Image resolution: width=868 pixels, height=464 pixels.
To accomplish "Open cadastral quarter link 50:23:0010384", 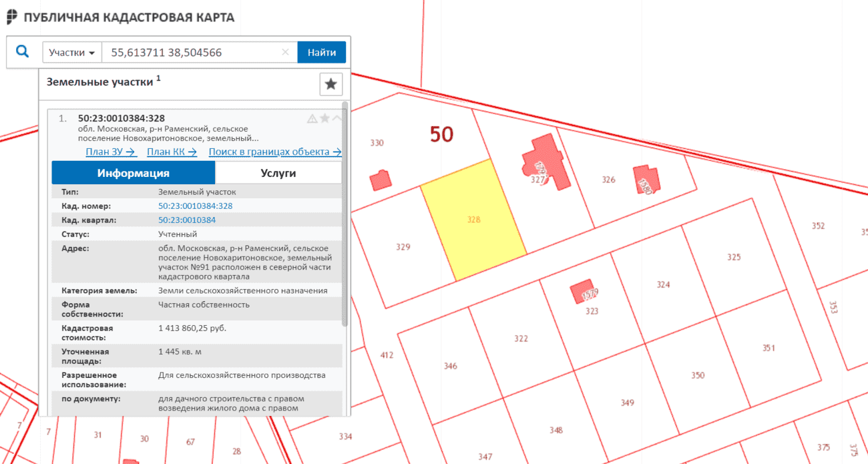I will tap(187, 220).
